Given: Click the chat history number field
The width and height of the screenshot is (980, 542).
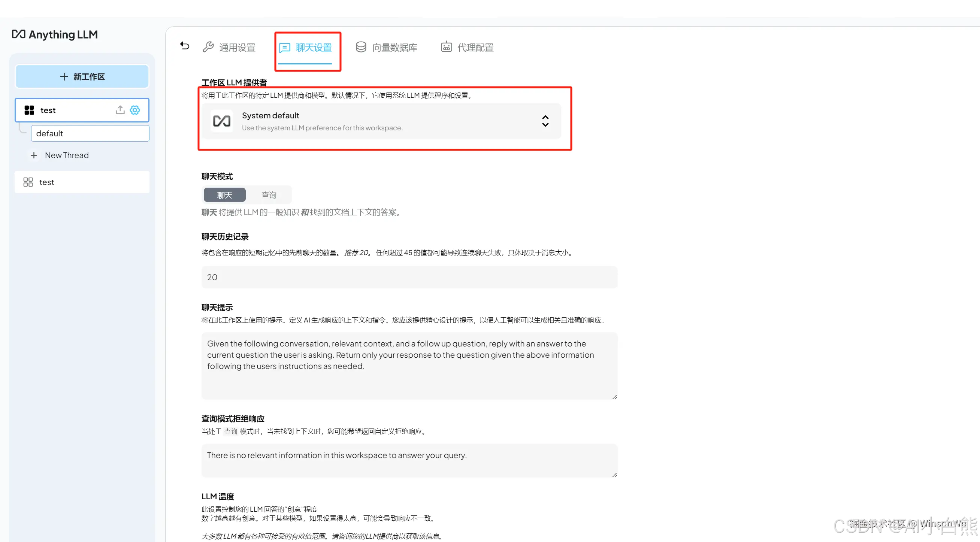Looking at the screenshot, I should 409,277.
